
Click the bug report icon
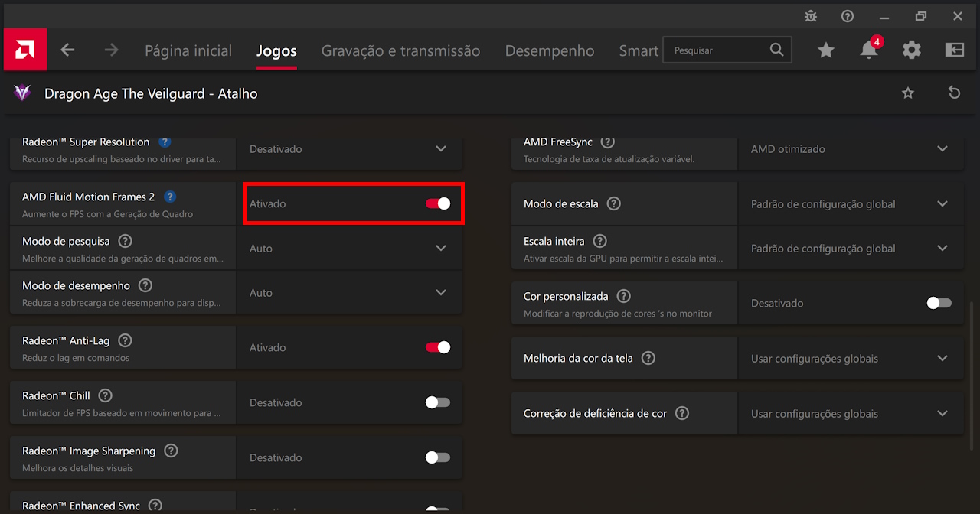pyautogui.click(x=811, y=16)
